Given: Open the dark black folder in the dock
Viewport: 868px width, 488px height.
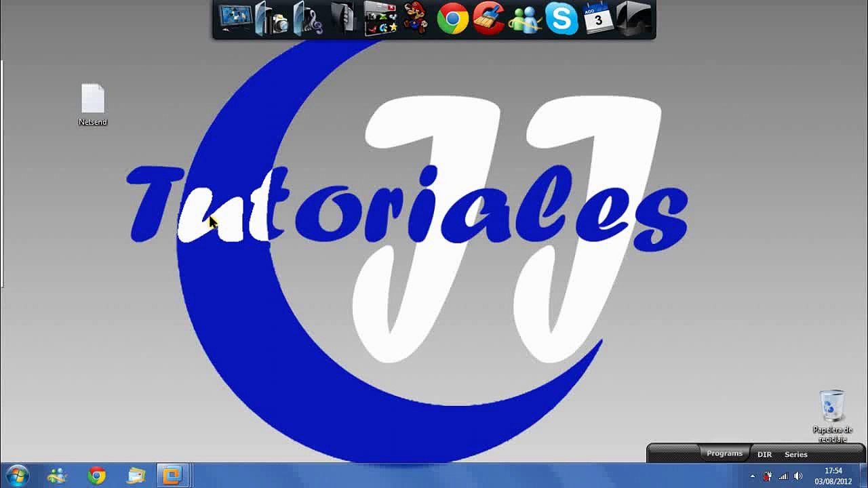Looking at the screenshot, I should pyautogui.click(x=342, y=18).
